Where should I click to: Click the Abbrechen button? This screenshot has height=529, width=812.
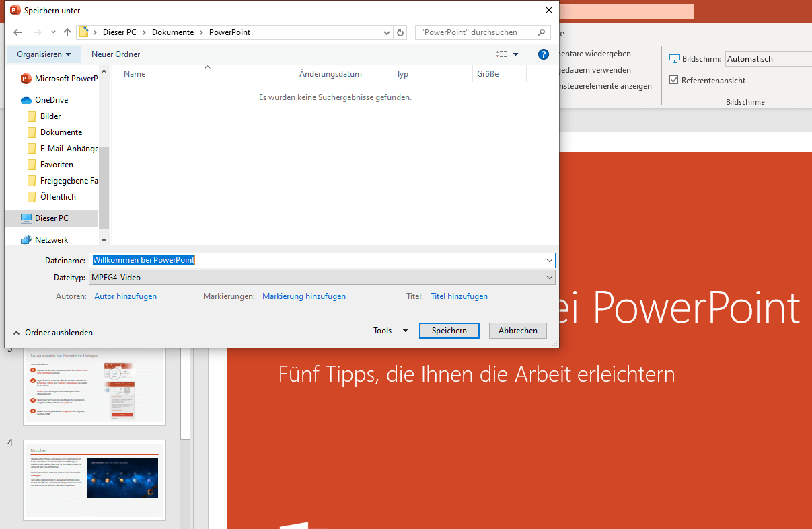tap(518, 331)
